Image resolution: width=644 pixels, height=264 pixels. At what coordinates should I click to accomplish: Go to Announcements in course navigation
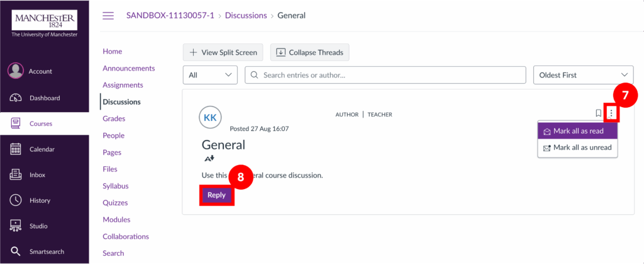(x=128, y=68)
